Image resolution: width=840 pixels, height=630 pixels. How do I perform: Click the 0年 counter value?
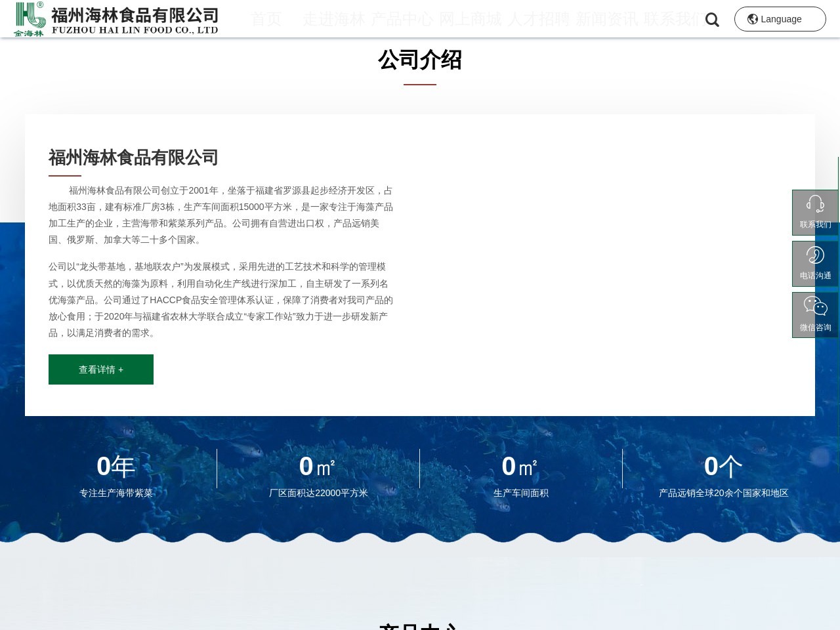[116, 467]
